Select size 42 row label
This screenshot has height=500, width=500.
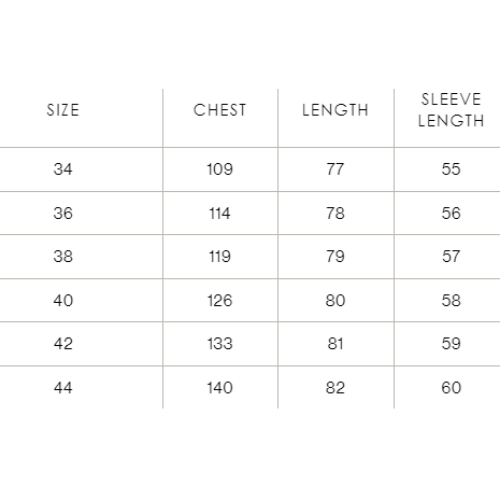point(63,344)
